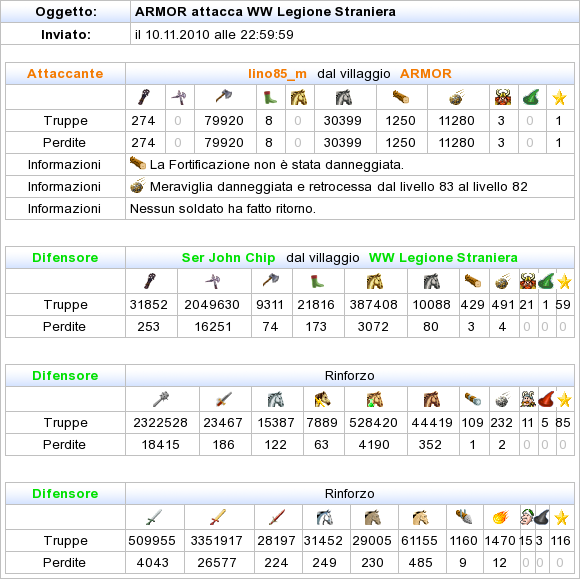Click reinforcement loss value 4043
580x579 pixels.
pyautogui.click(x=152, y=563)
